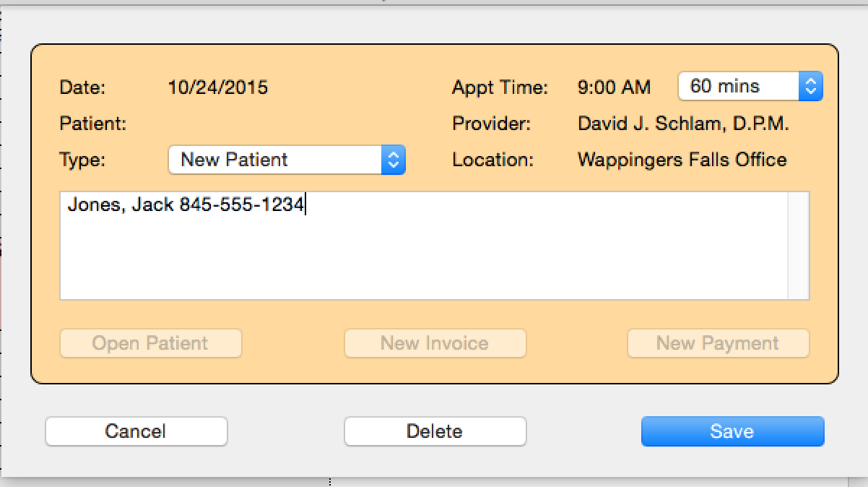Click the Provider: label

coord(491,124)
